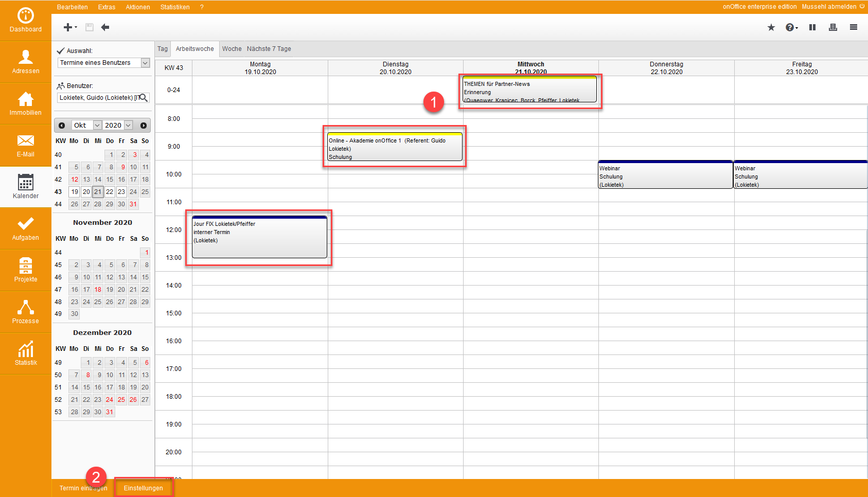Click the Einstellungen button
Screen dimensions: 868x497
143,488
